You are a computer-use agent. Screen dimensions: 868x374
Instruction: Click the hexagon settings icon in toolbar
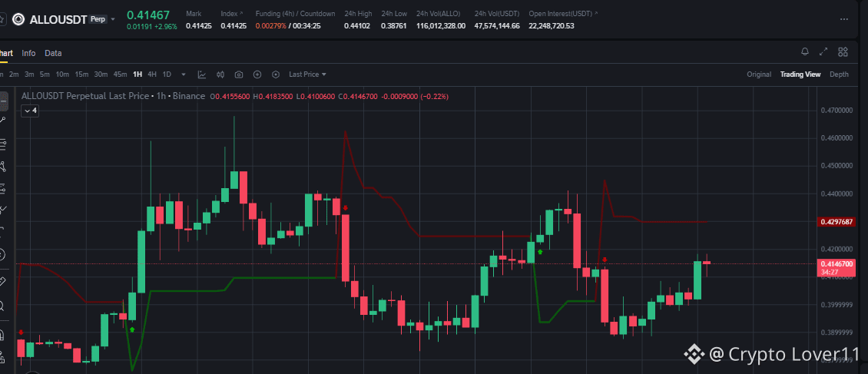click(276, 74)
